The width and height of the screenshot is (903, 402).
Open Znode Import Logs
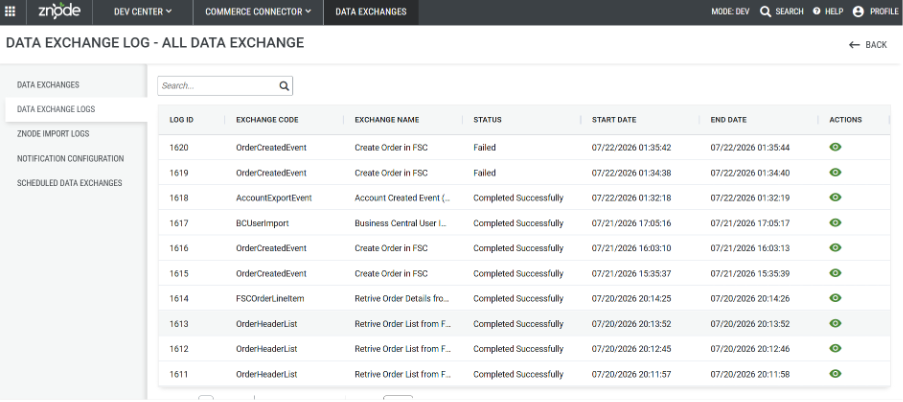coord(53,134)
